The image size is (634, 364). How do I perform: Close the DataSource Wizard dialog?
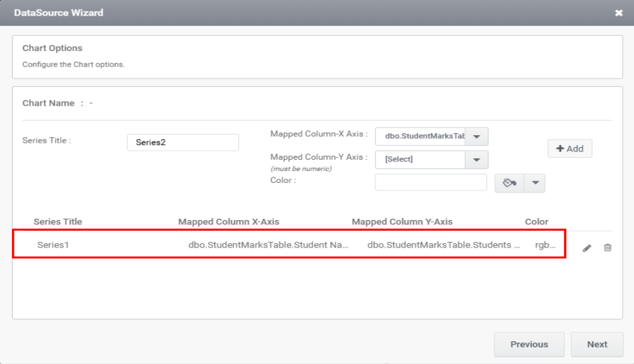pos(619,13)
